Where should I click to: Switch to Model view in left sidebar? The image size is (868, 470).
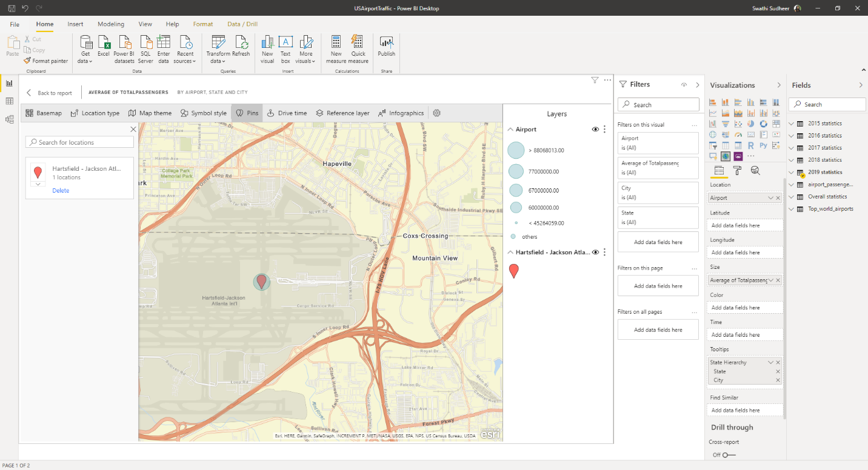9,119
